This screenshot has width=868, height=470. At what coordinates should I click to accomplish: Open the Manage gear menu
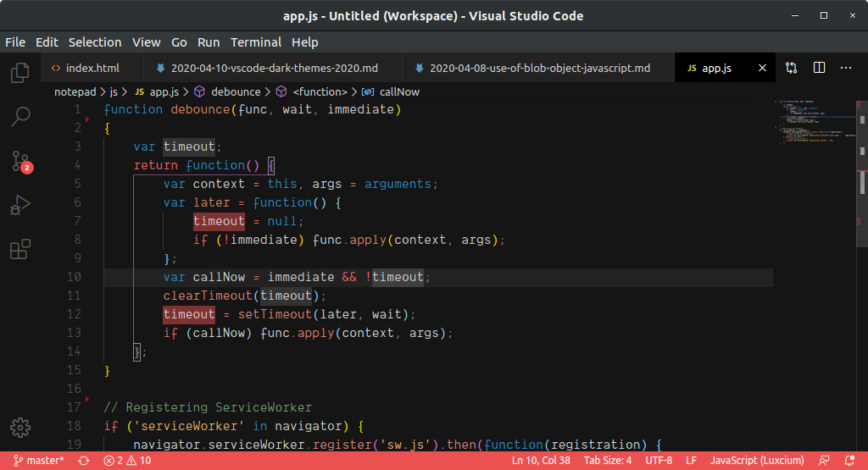point(20,428)
